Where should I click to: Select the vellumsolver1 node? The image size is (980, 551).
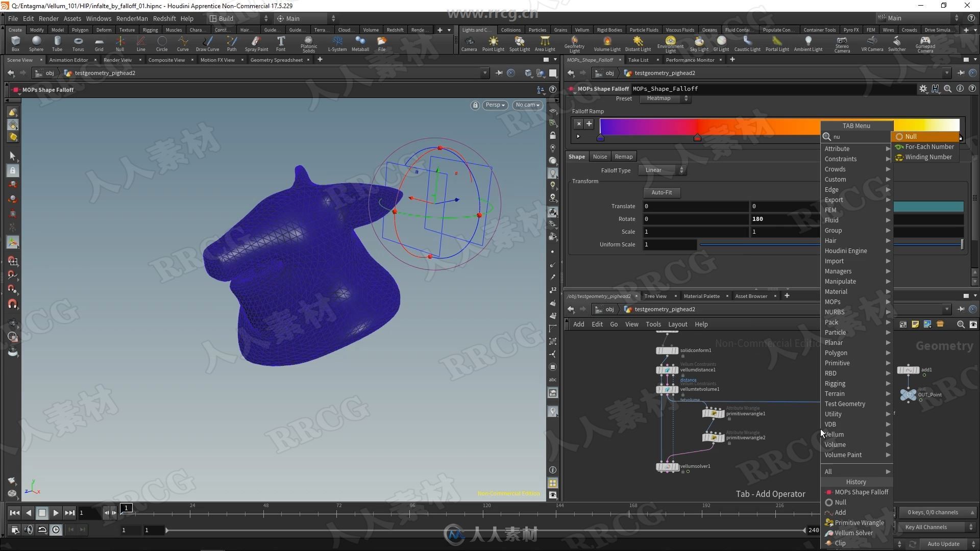[667, 466]
